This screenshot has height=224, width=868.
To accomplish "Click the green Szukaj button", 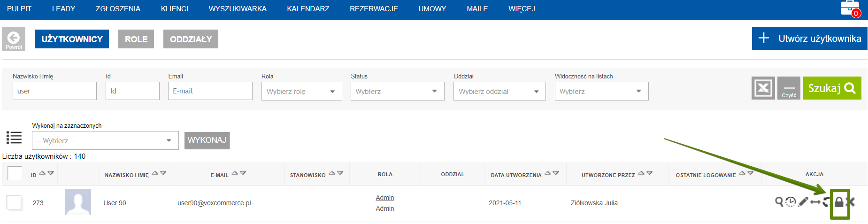I will [x=832, y=88].
